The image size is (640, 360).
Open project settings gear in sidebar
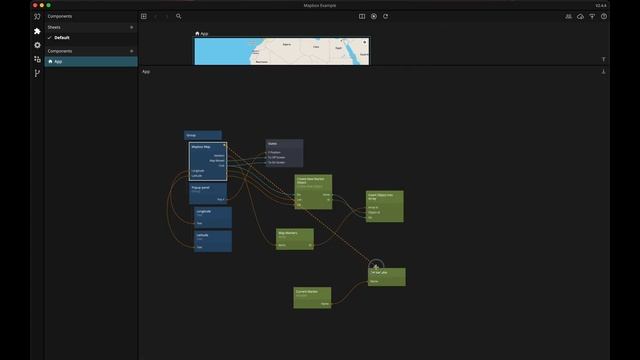coord(37,45)
